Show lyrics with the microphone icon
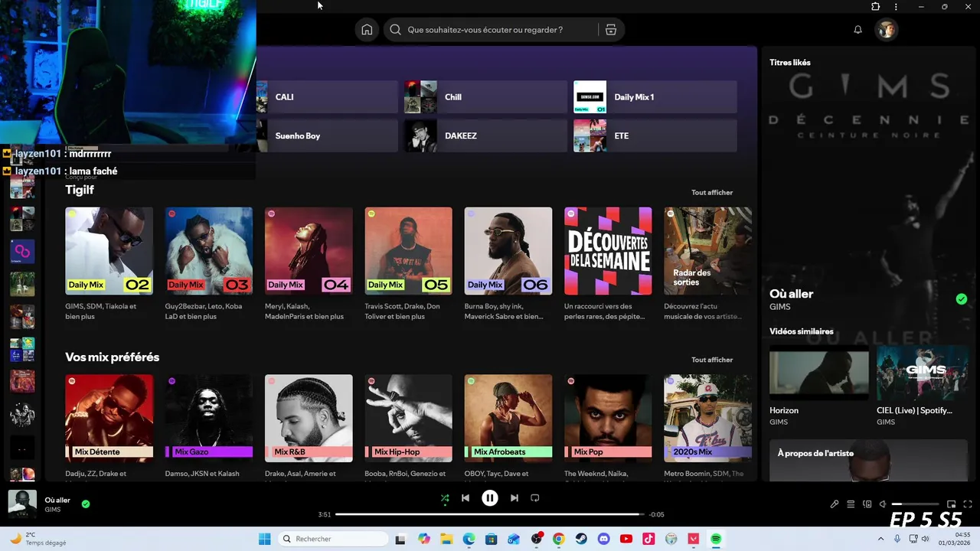 [x=835, y=504]
